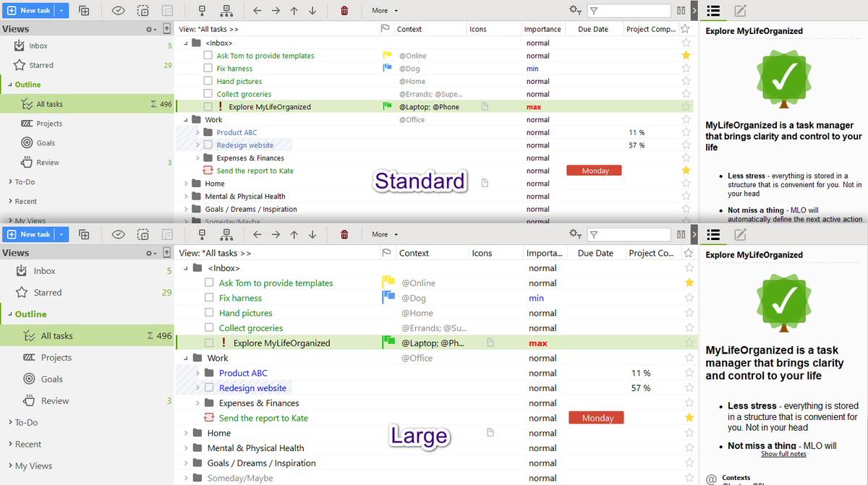868x485 pixels.
Task: Click the Views gear settings in Standard sidebar
Action: [150, 30]
